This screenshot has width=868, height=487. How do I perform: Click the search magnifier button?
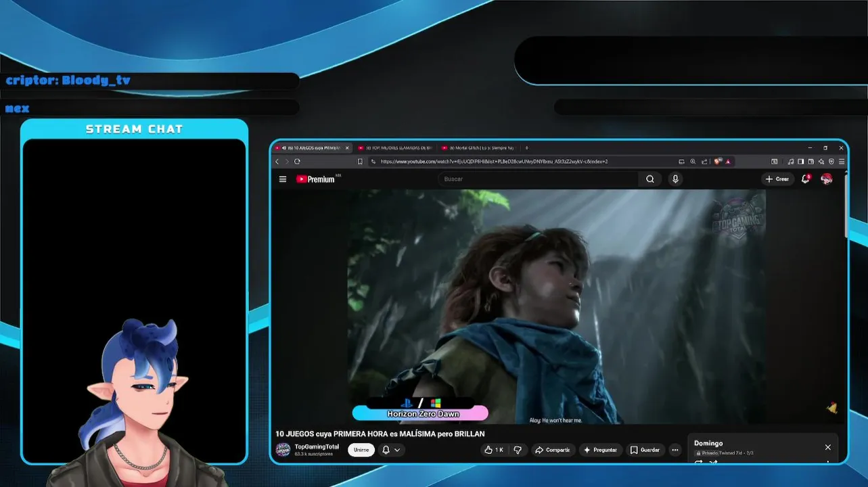pyautogui.click(x=650, y=179)
